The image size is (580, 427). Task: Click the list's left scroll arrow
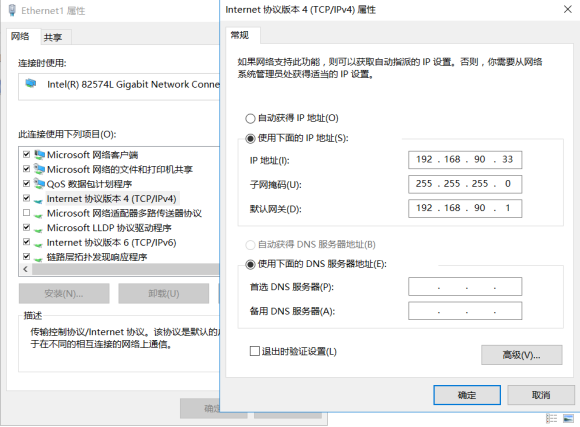[25, 269]
